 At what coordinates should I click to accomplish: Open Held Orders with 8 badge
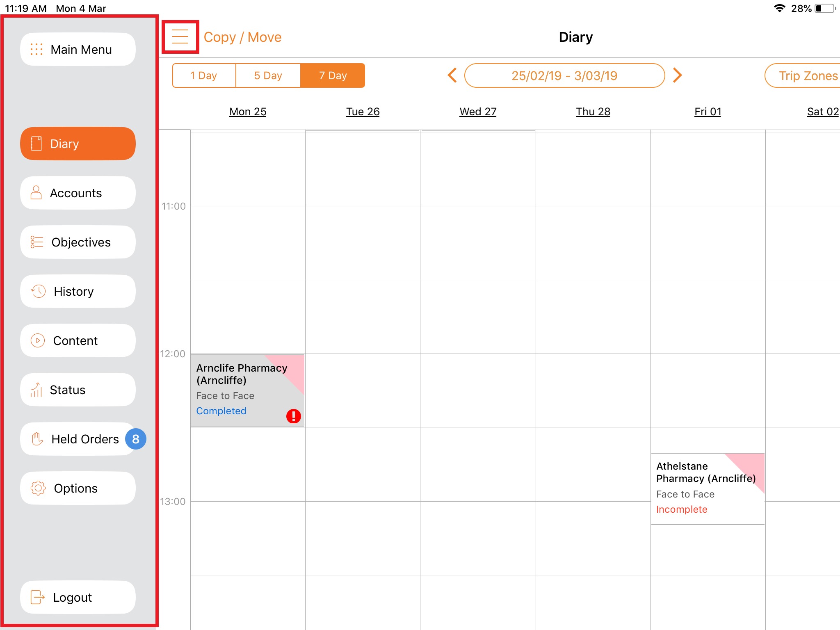click(x=78, y=439)
